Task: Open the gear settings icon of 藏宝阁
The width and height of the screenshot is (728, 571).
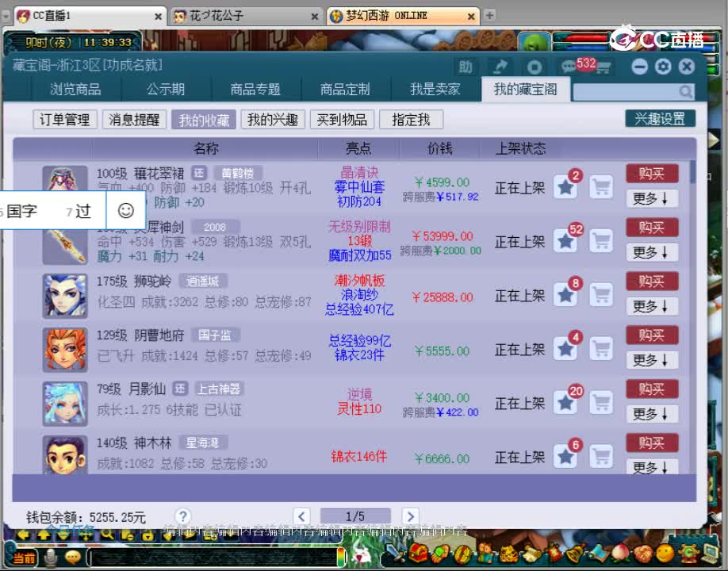Action: (663, 67)
